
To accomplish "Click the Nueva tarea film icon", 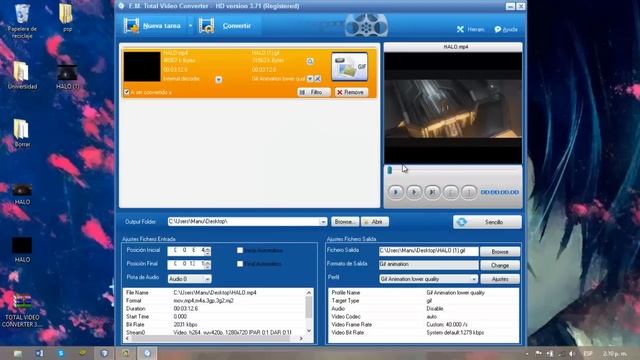I will click(x=131, y=26).
